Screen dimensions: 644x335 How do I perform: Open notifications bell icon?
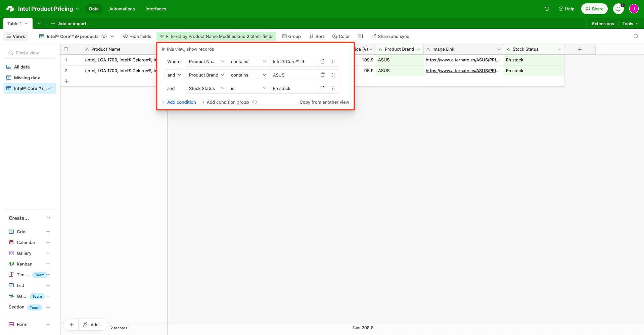(618, 9)
